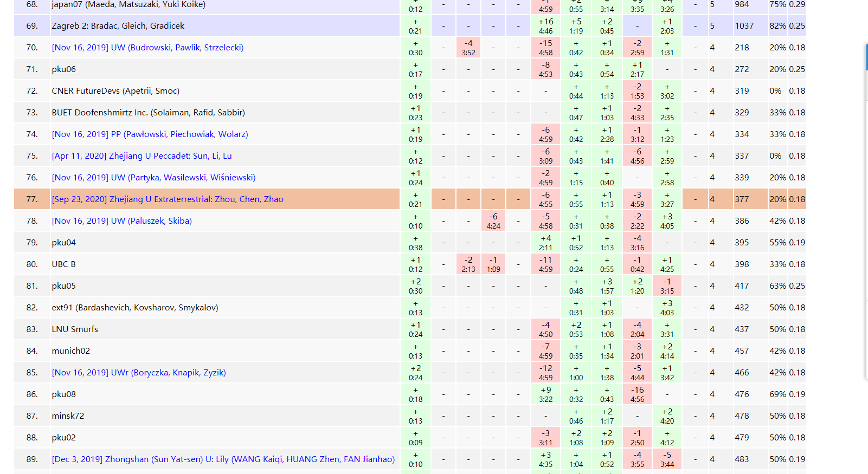Open the UW Paluszek, Skiba team link
Viewport: 868px width, 474px height.
coord(121,221)
